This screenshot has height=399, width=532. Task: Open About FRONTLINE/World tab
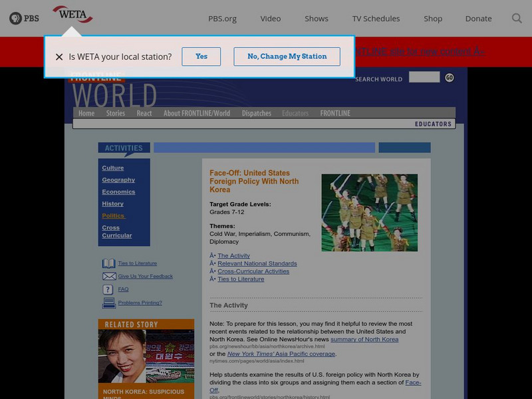[x=197, y=113]
